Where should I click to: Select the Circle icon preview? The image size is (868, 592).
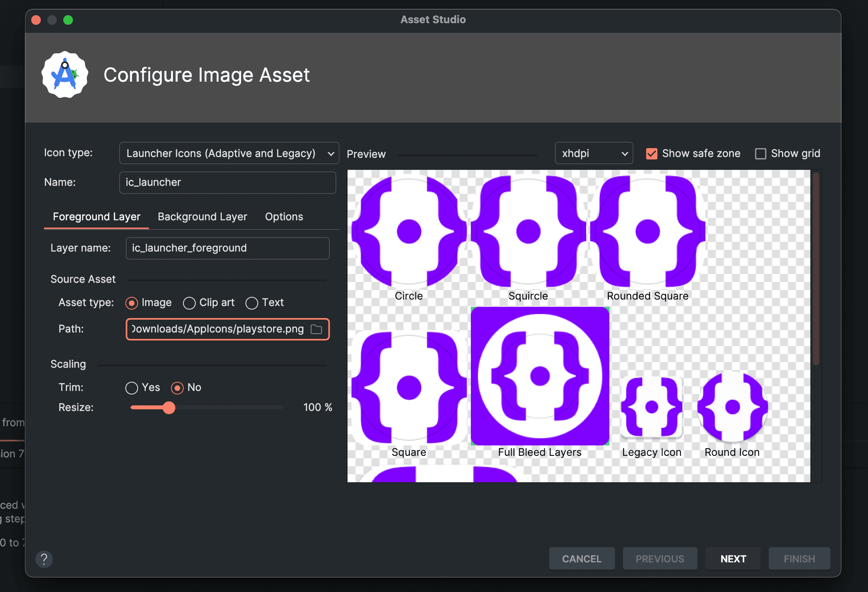[408, 231]
